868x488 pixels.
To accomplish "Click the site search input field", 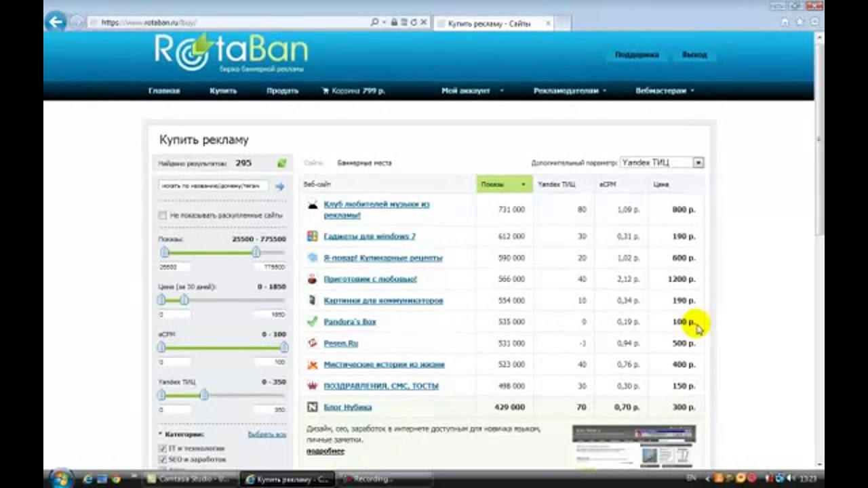I will point(214,186).
